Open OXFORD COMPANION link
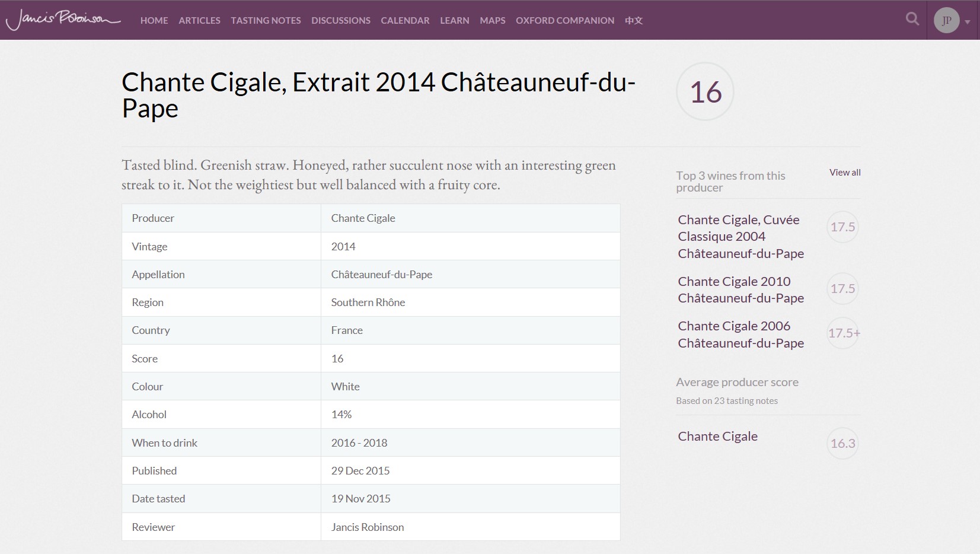This screenshot has width=980, height=554. 565,20
